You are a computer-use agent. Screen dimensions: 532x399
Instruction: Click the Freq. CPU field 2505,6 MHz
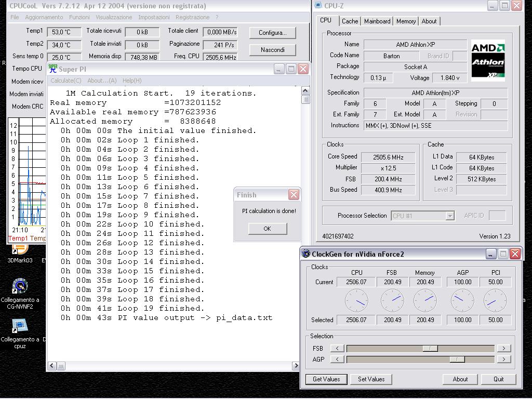(x=220, y=57)
